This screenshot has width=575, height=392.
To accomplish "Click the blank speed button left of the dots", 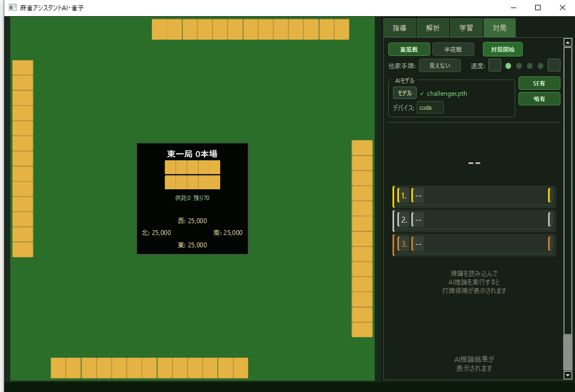I will coord(495,65).
